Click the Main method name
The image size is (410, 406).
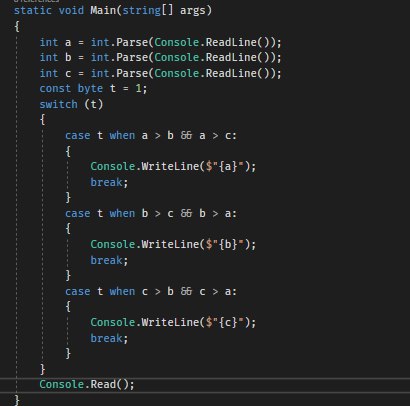pos(103,10)
